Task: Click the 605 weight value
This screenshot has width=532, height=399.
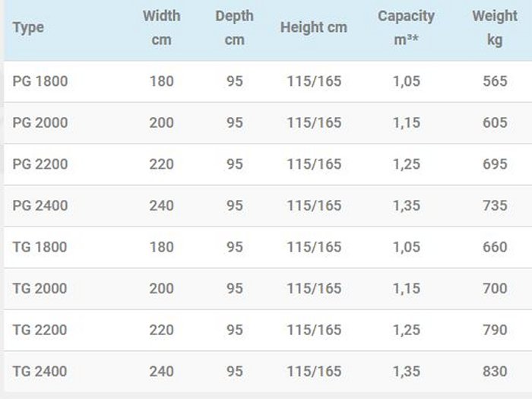Action: tap(495, 123)
